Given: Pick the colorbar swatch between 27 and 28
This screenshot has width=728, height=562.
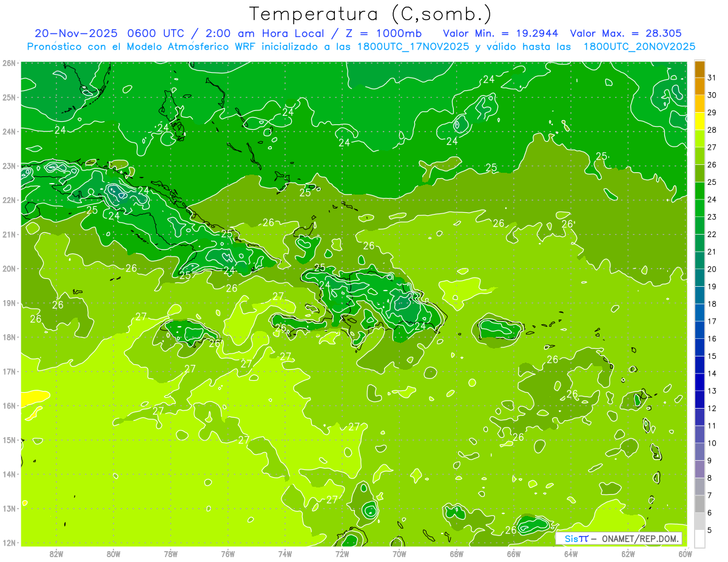Looking at the screenshot, I should point(699,139).
